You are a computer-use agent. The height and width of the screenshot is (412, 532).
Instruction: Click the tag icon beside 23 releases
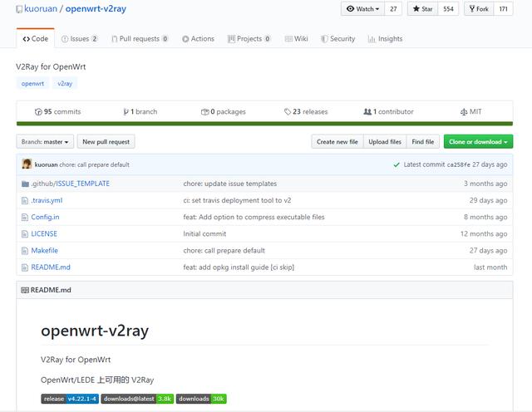click(x=288, y=111)
